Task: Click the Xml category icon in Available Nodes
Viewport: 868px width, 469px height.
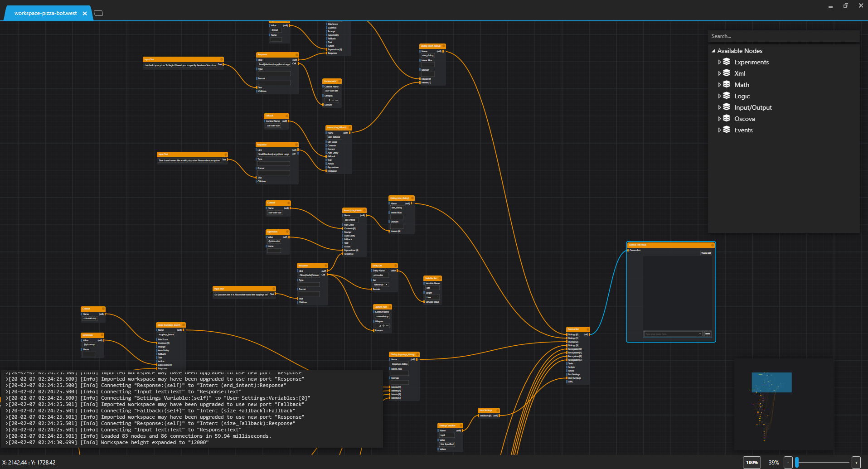Action: pyautogui.click(x=727, y=73)
